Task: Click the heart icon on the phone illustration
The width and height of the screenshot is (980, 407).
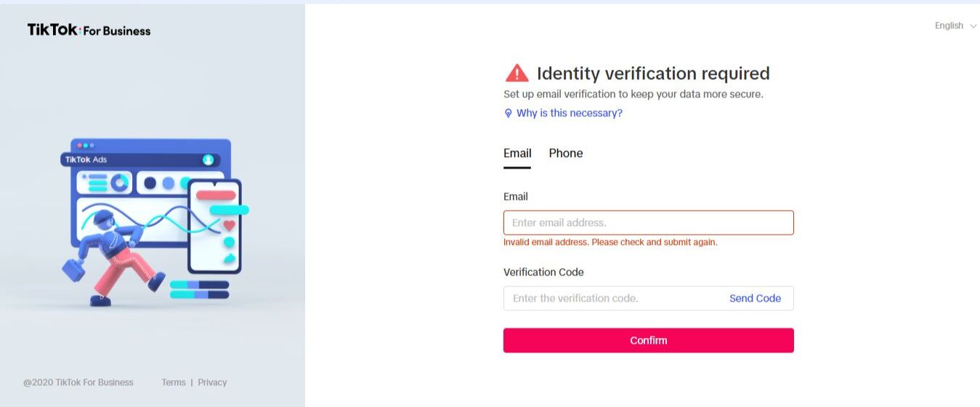Action: [230, 225]
